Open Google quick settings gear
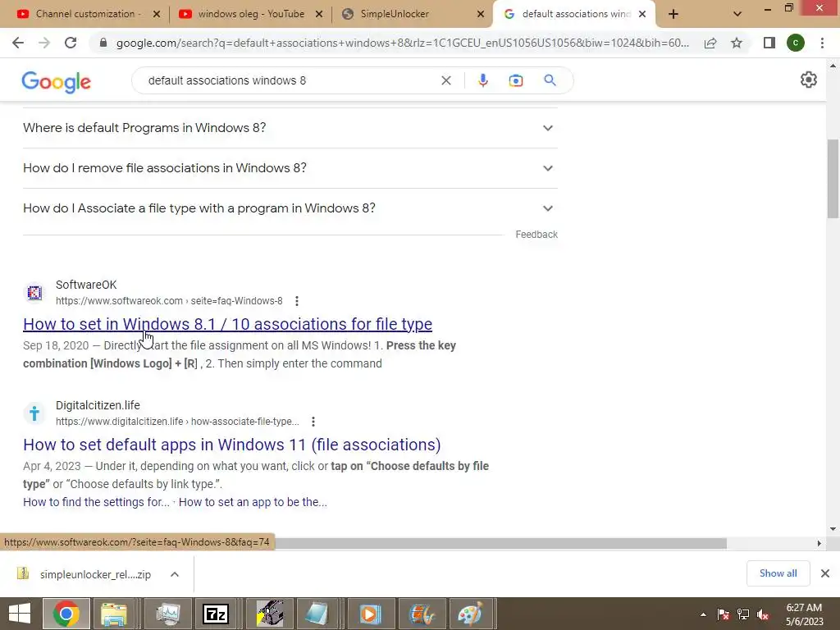Screen dimensions: 840x630 click(808, 80)
